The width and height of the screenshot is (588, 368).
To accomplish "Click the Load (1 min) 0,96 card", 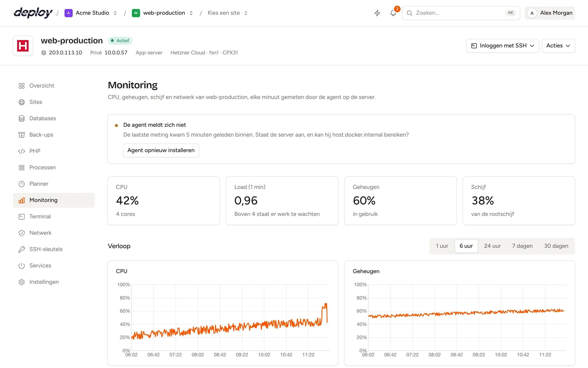I will pos(282,201).
